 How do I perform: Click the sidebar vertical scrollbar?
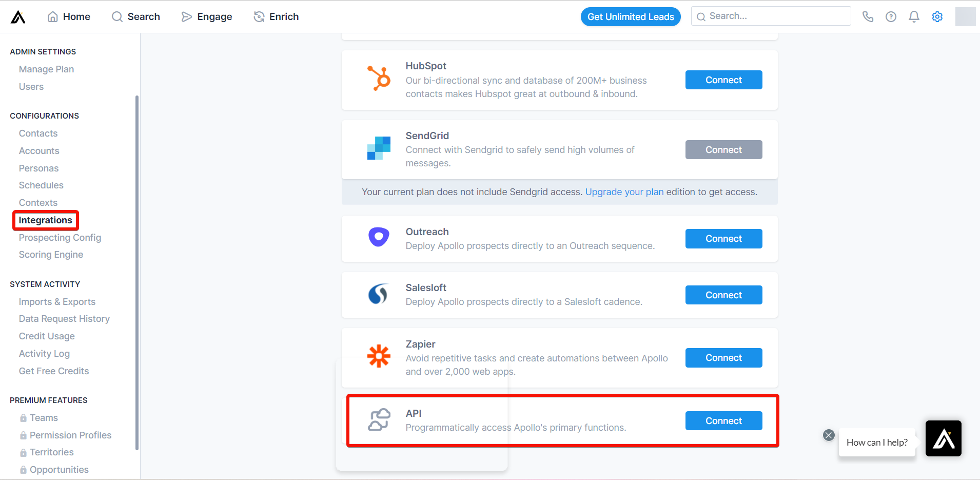137,272
